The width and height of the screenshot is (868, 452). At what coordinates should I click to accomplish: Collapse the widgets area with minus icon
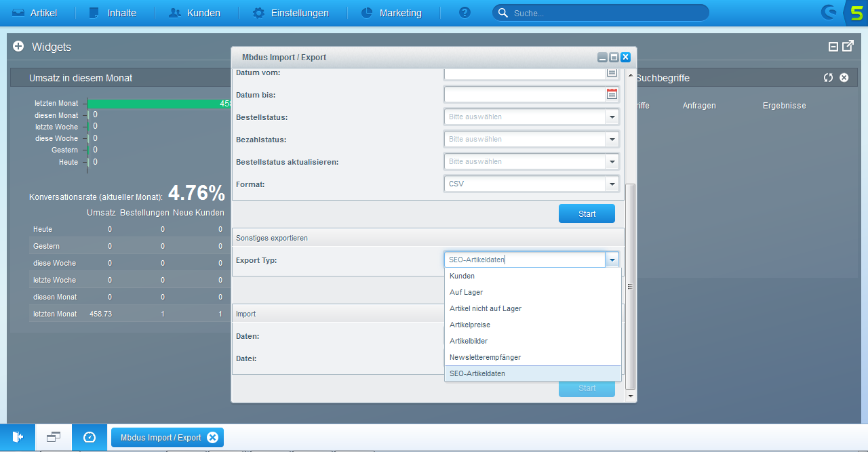833,47
